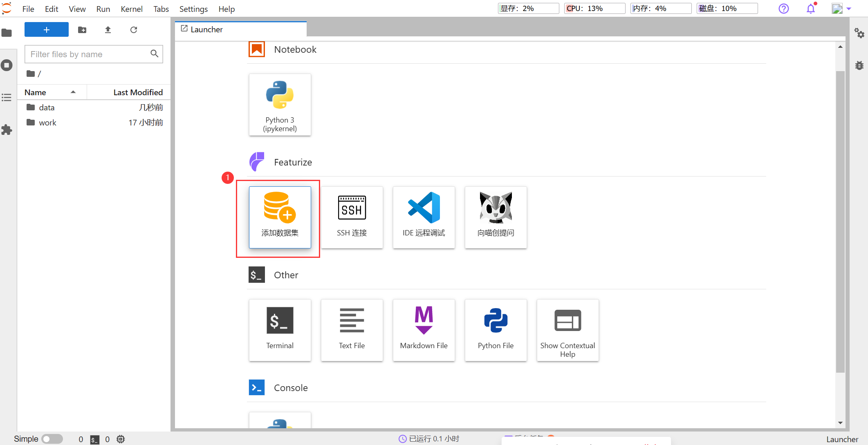This screenshot has width=868, height=445.
Task: Click the launcher vertical scrollbar
Action: pos(840,221)
